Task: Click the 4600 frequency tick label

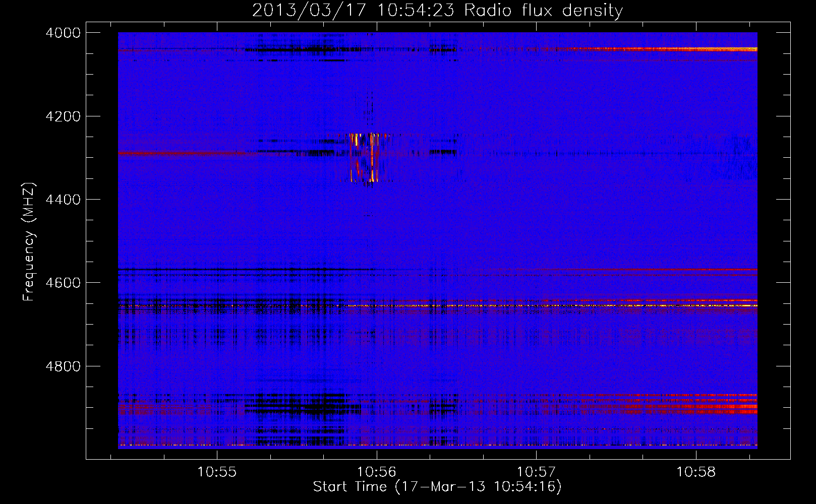Action: coord(63,283)
